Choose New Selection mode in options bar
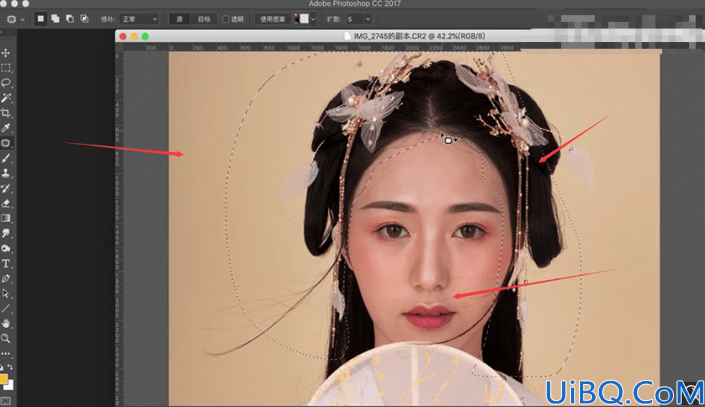Viewport: 705px width, 407px height. tap(40, 19)
